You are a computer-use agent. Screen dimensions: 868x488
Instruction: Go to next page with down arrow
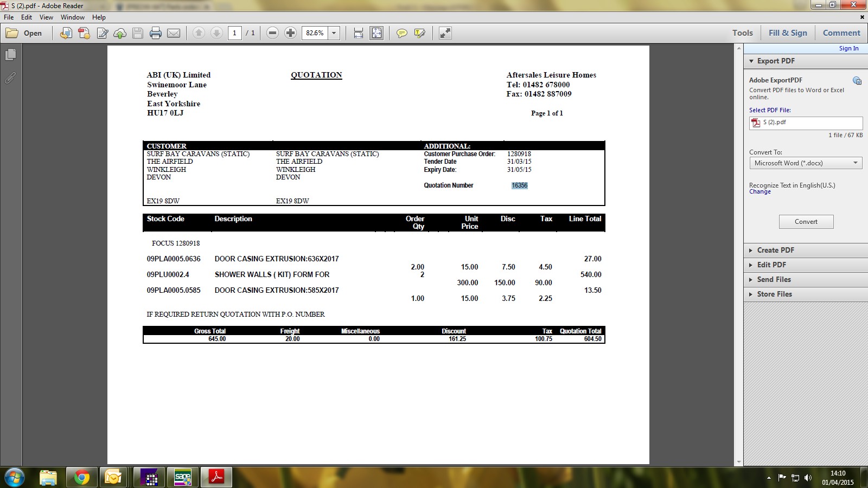(216, 33)
